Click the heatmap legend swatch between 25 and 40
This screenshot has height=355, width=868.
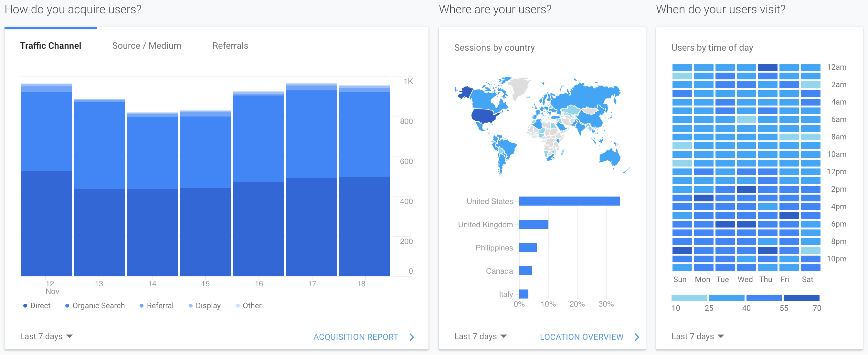click(x=726, y=298)
